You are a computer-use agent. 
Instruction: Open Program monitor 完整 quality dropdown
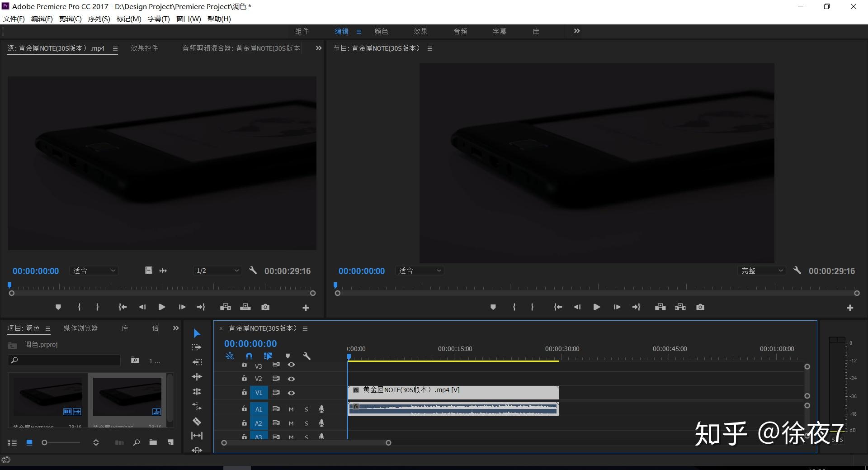click(x=762, y=271)
